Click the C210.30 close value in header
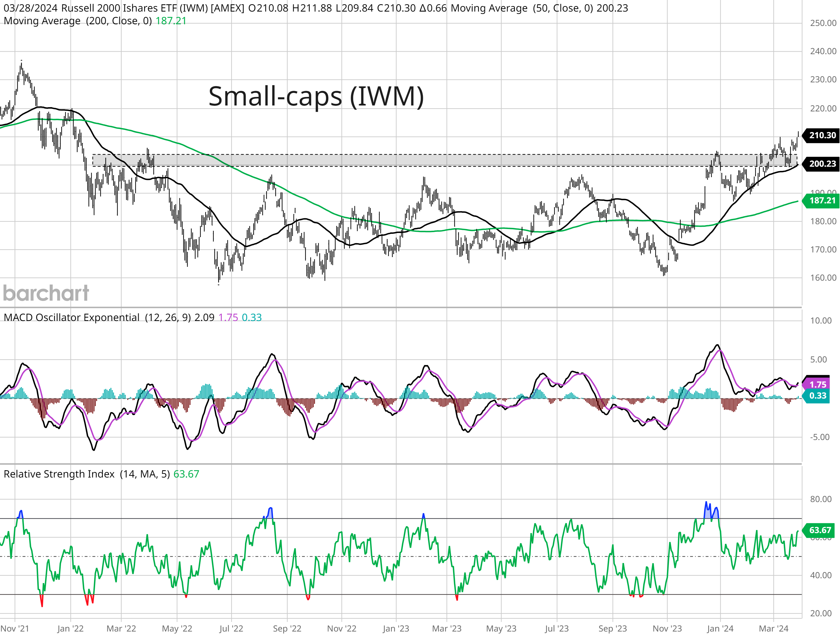Viewport: 840px width, 638px height. click(x=397, y=8)
